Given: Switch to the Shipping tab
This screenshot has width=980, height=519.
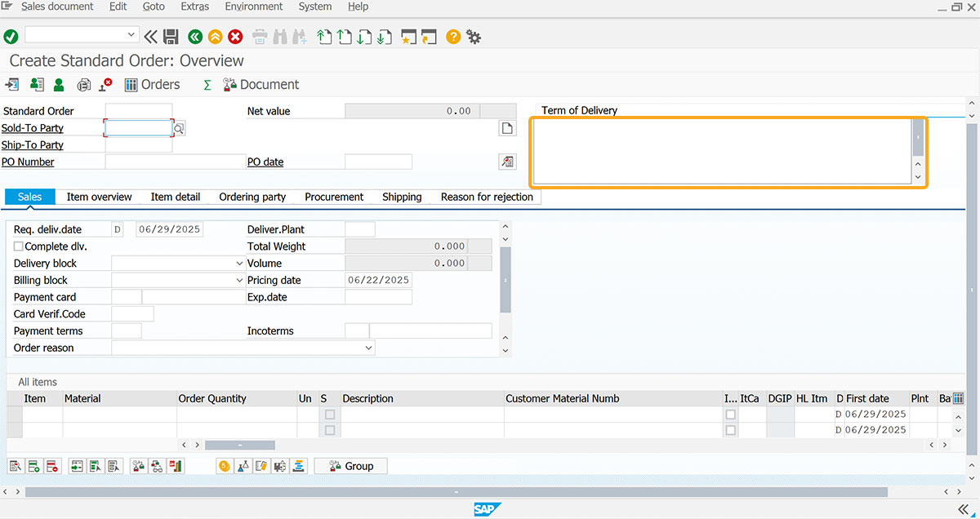Looking at the screenshot, I should 402,197.
